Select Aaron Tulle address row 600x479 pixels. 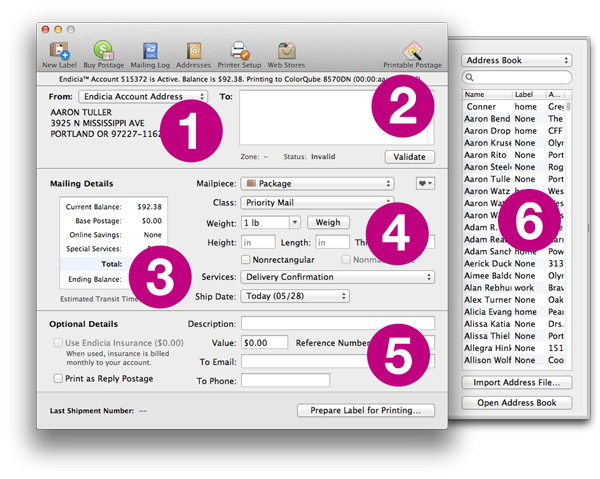click(x=514, y=179)
